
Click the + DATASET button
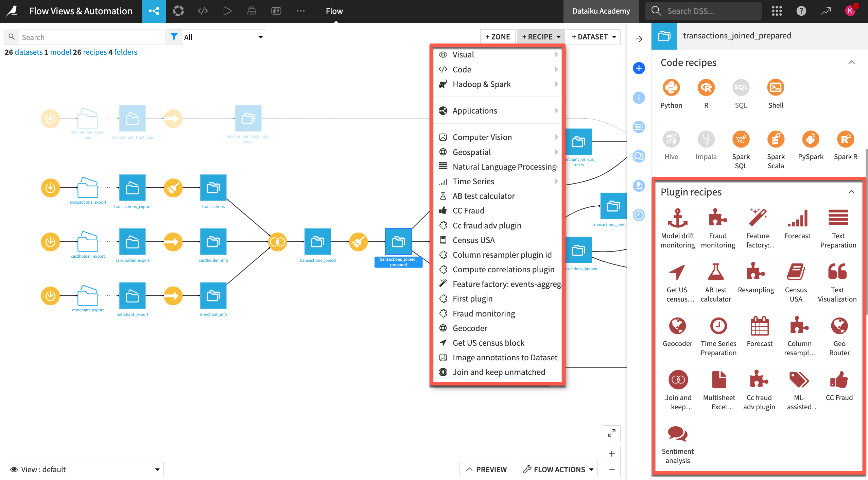[593, 36]
